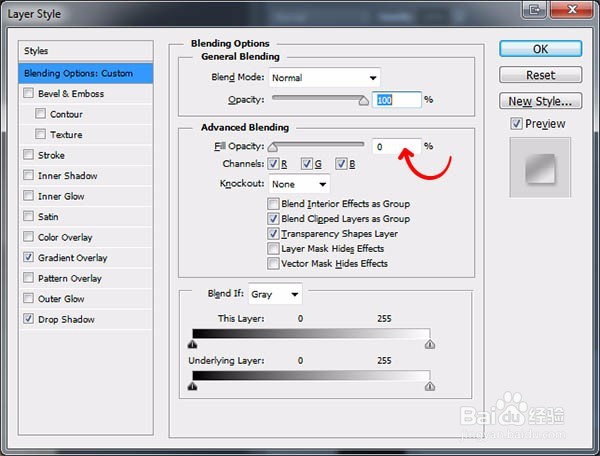Click the Reset button

540,75
